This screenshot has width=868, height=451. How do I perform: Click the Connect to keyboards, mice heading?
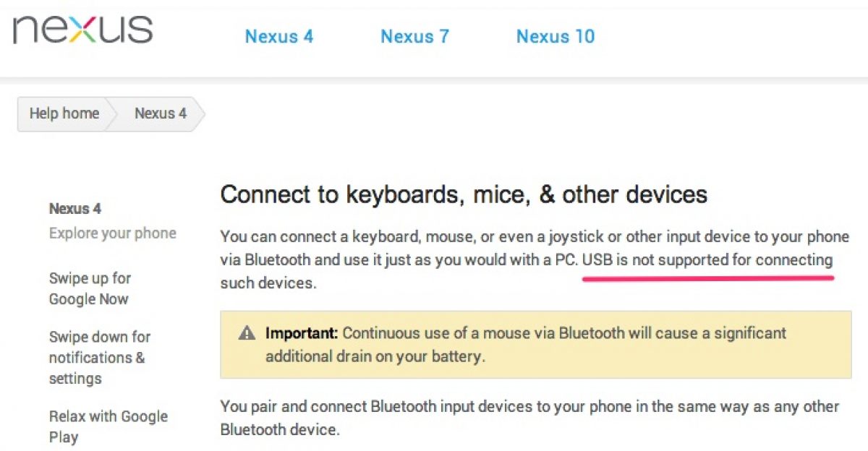(x=464, y=194)
